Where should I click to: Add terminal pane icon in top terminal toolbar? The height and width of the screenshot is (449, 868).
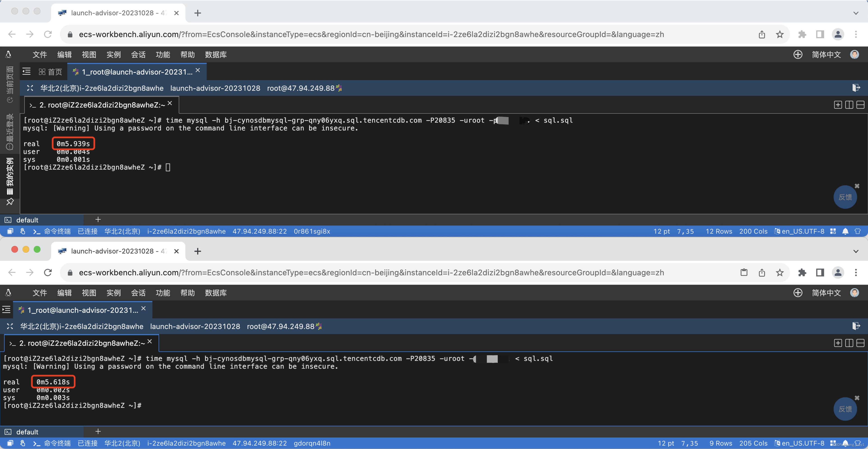[x=838, y=105]
